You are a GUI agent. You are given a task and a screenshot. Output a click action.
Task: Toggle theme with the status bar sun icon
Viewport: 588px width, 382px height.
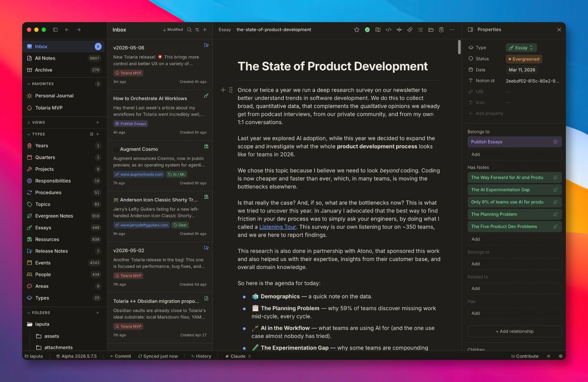click(x=549, y=356)
